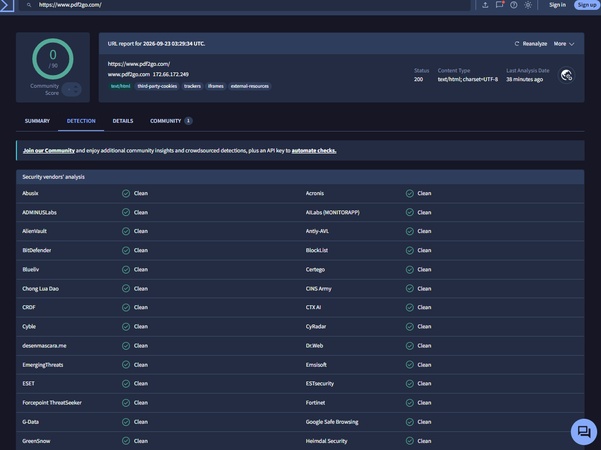
Task: Open the COMMUNITY tab
Action: pyautogui.click(x=171, y=121)
